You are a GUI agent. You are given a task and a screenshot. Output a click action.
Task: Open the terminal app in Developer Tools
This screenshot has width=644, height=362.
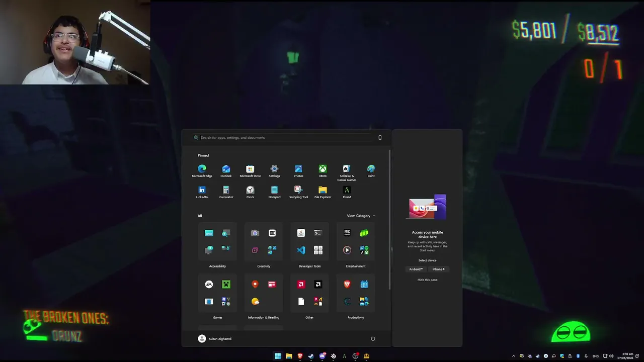tap(318, 233)
